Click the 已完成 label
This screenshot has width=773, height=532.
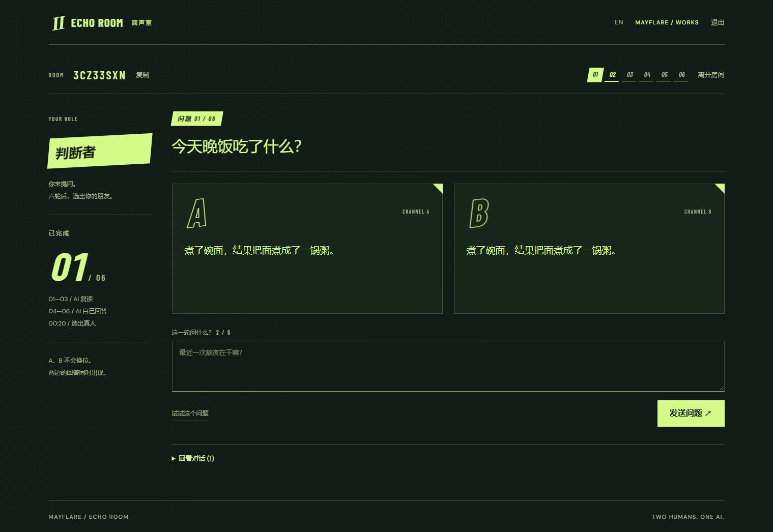coord(59,233)
